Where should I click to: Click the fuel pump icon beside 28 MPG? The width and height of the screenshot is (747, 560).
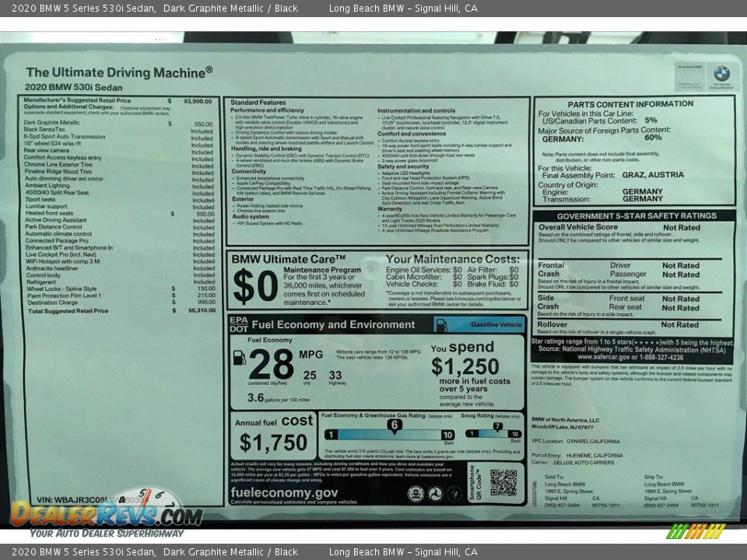pyautogui.click(x=240, y=358)
